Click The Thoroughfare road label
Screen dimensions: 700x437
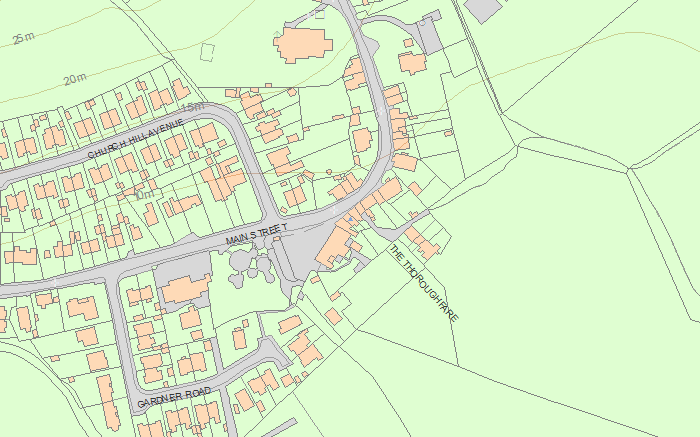coord(424,283)
